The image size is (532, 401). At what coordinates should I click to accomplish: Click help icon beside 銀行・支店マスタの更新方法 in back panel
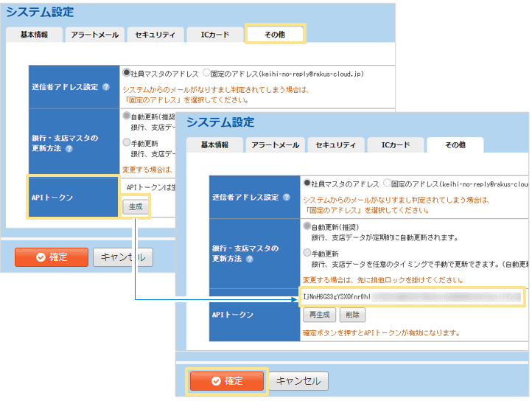(x=69, y=149)
